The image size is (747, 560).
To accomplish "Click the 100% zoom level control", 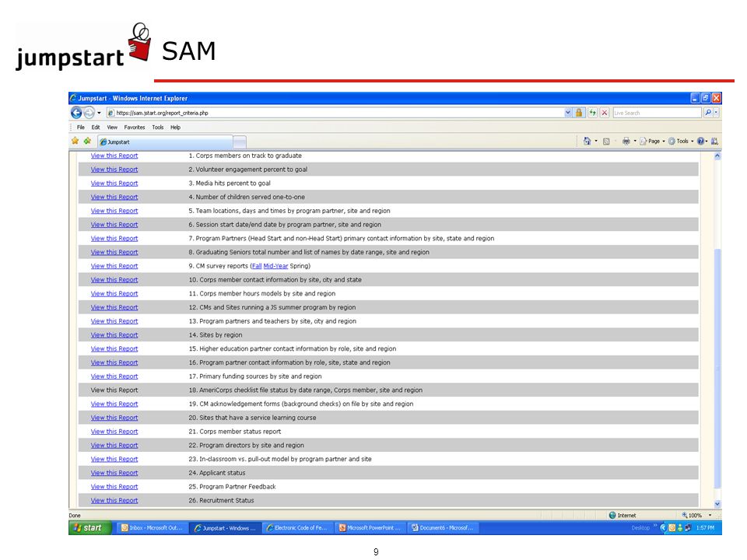I will coord(692,516).
